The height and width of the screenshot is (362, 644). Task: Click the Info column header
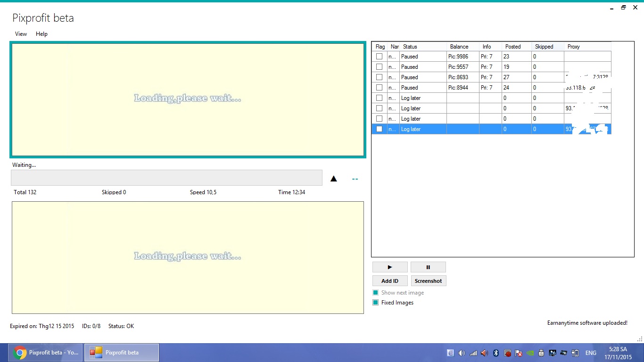pyautogui.click(x=490, y=47)
